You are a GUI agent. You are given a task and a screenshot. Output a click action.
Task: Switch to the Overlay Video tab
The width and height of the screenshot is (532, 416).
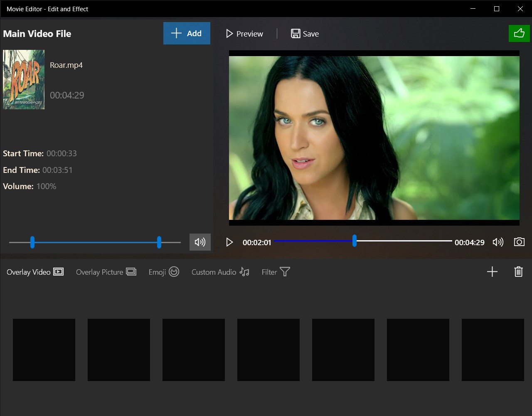click(35, 272)
